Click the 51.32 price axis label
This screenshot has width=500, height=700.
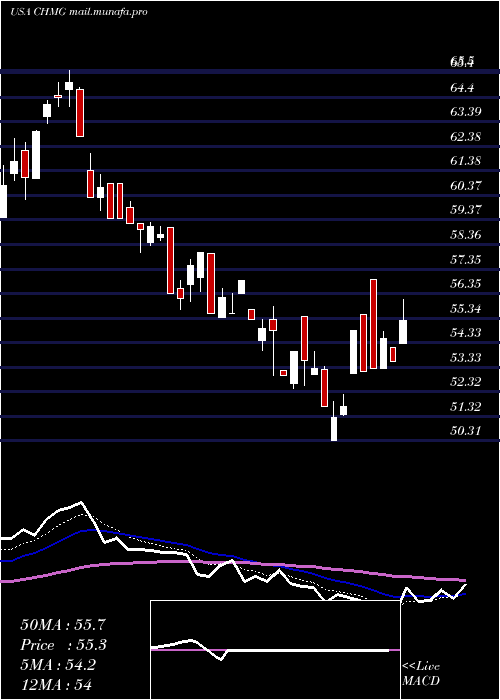(465, 407)
